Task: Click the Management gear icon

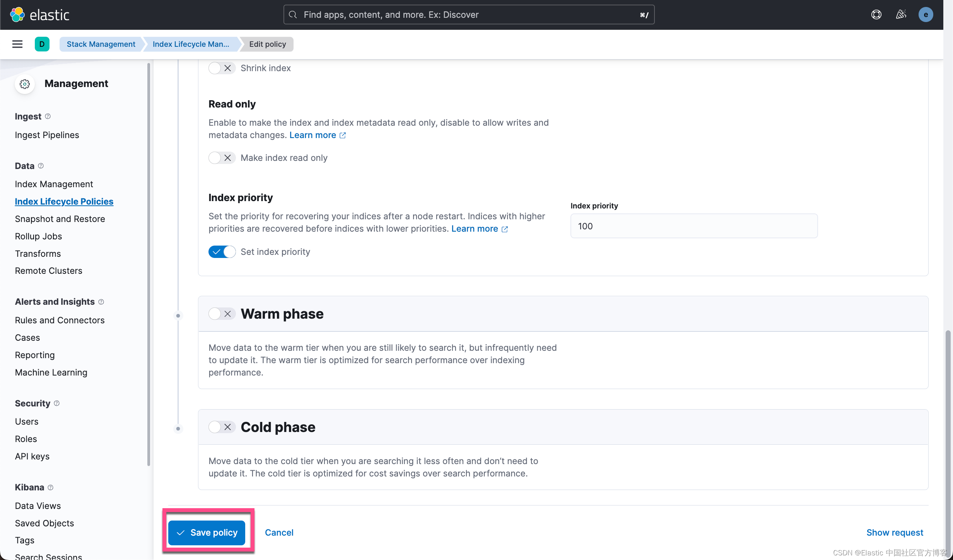Action: 25,84
